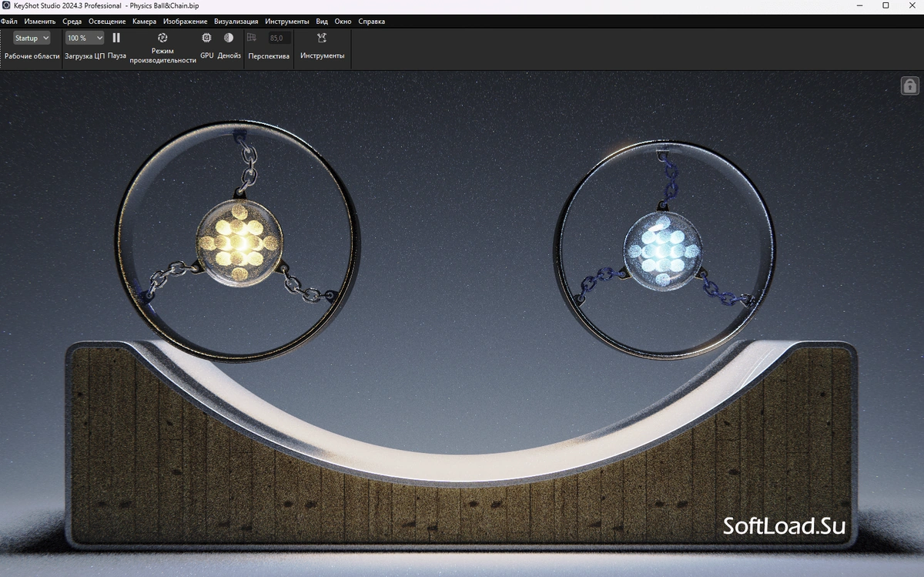Open the Инструменты toolbar tools icon
Image resolution: width=924 pixels, height=577 pixels.
tap(322, 38)
